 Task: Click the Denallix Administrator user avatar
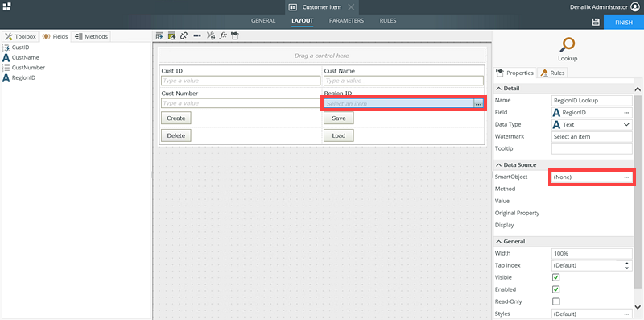coord(635,7)
